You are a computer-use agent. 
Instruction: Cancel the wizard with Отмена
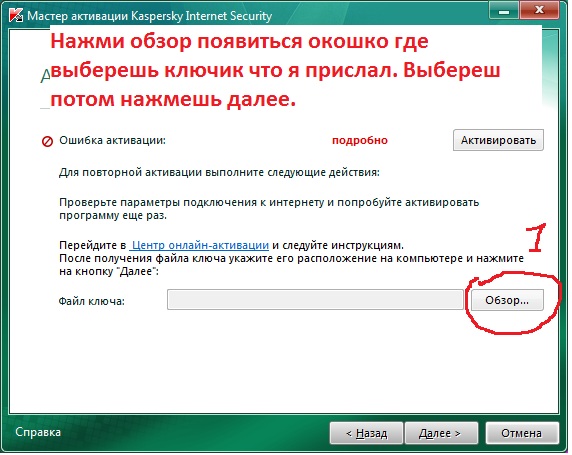[x=522, y=433]
